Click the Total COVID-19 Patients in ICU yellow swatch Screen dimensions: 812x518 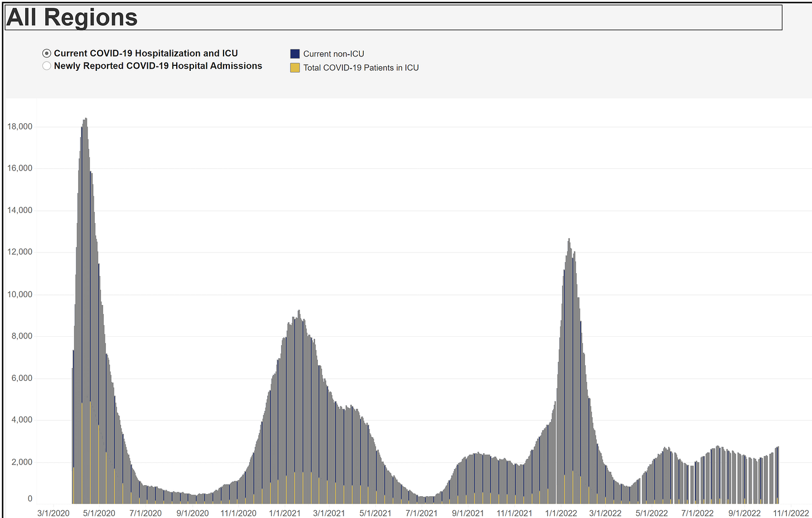click(x=295, y=68)
